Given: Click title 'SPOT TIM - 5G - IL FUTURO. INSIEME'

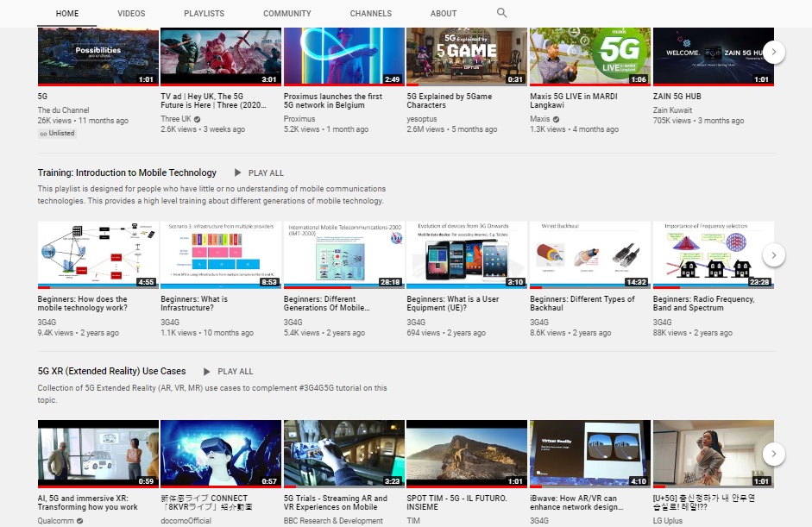Looking at the screenshot, I should pyautogui.click(x=456, y=502).
